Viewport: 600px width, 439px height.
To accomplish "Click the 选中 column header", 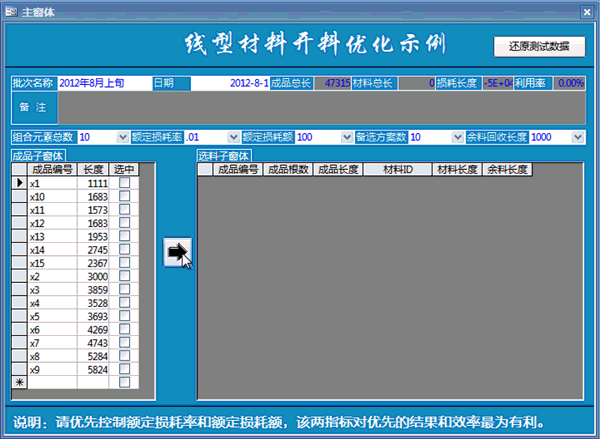I will click(x=124, y=169).
